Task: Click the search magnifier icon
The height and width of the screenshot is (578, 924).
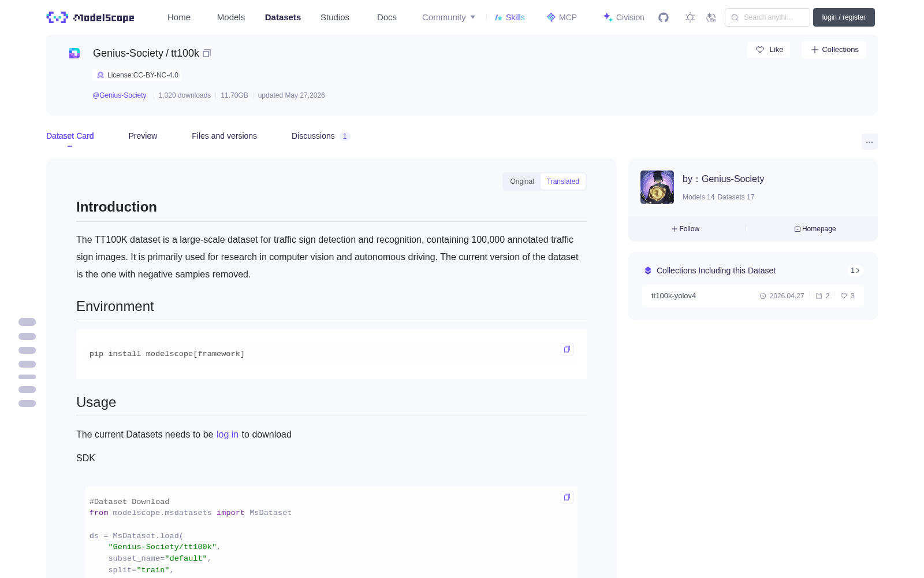Action: pyautogui.click(x=735, y=17)
